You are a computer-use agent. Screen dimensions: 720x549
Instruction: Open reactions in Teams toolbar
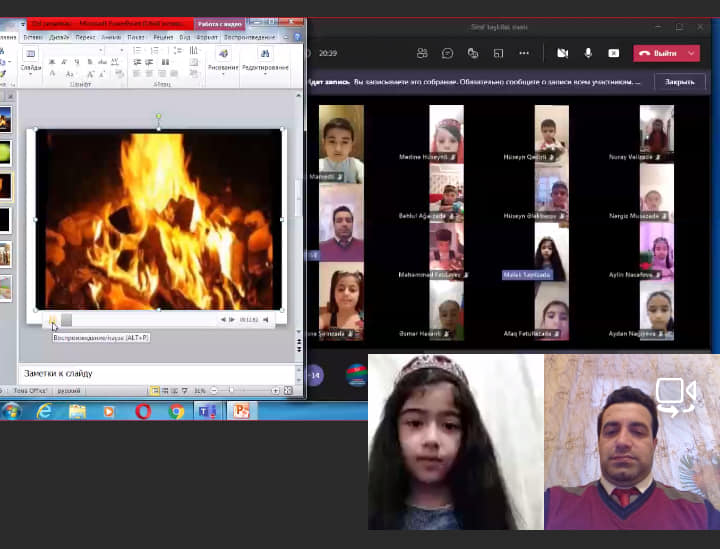coord(472,53)
